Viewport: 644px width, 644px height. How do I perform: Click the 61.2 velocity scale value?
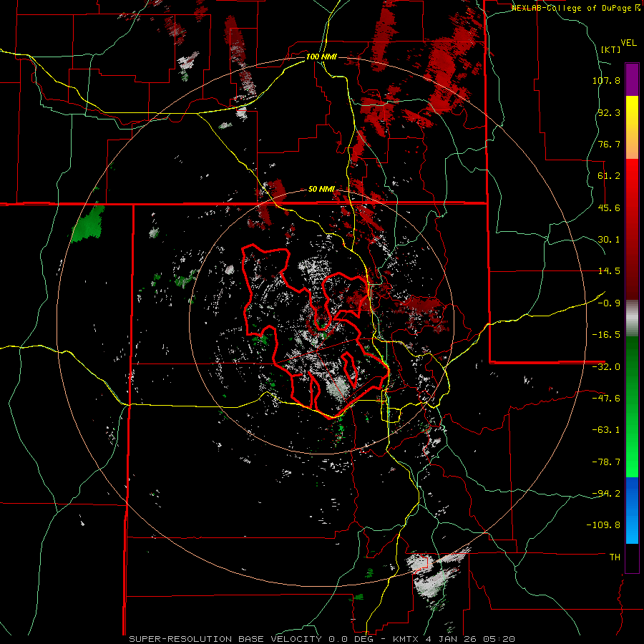tap(609, 176)
